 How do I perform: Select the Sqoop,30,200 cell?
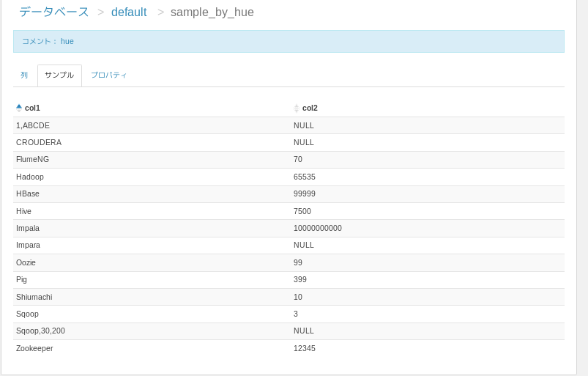[152, 331]
